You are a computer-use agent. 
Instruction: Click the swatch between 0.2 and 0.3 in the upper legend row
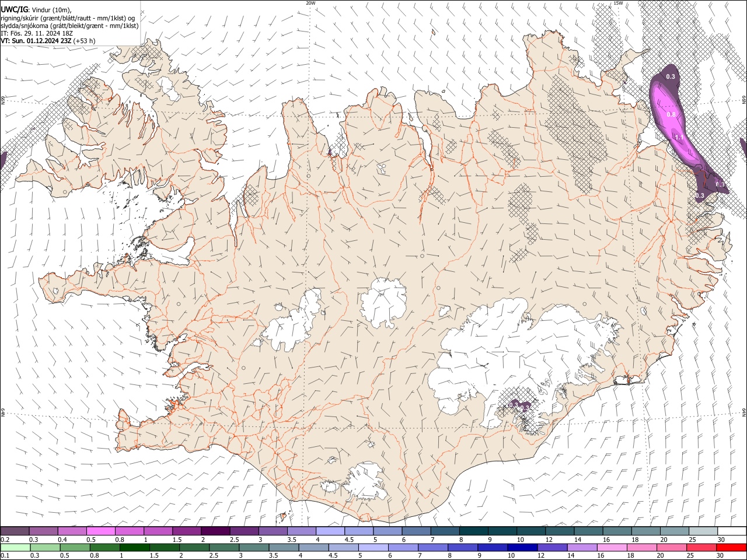[x=15, y=531]
